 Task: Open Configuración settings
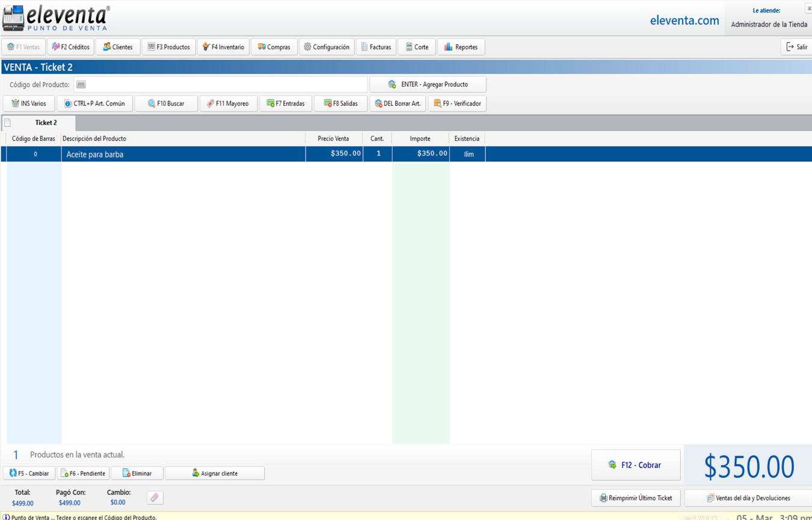(327, 47)
